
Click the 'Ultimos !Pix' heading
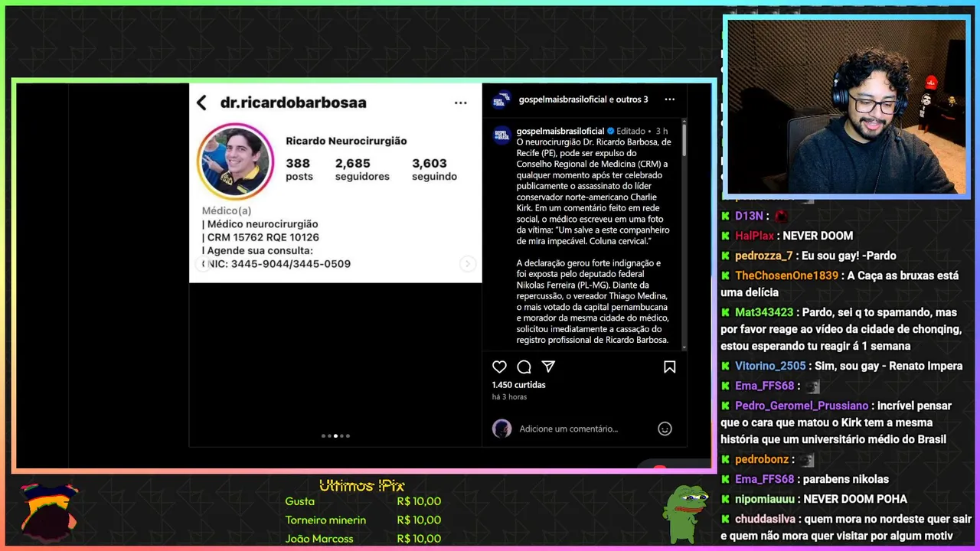point(362,485)
